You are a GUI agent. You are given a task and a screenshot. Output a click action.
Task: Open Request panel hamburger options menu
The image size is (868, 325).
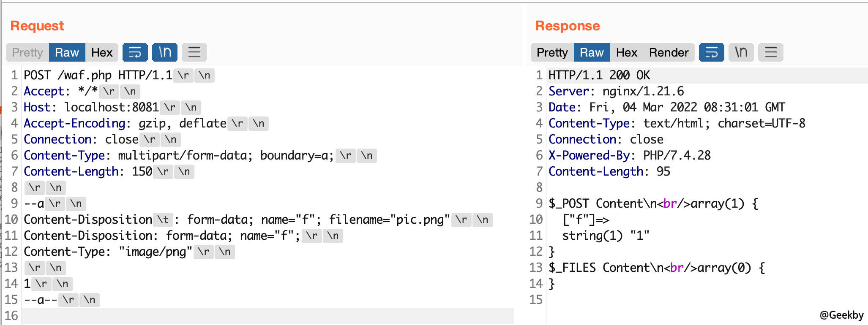click(x=194, y=52)
